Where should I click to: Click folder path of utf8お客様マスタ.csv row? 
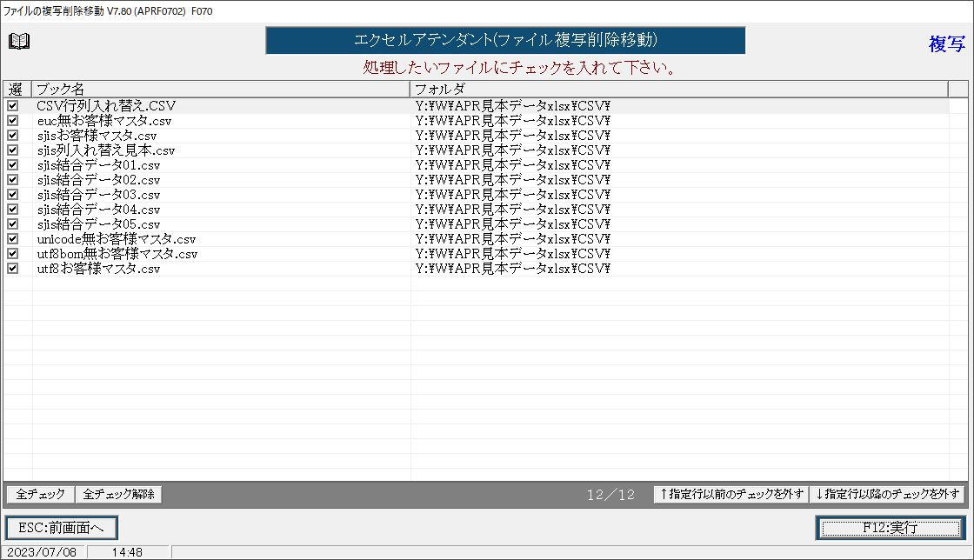point(513,269)
